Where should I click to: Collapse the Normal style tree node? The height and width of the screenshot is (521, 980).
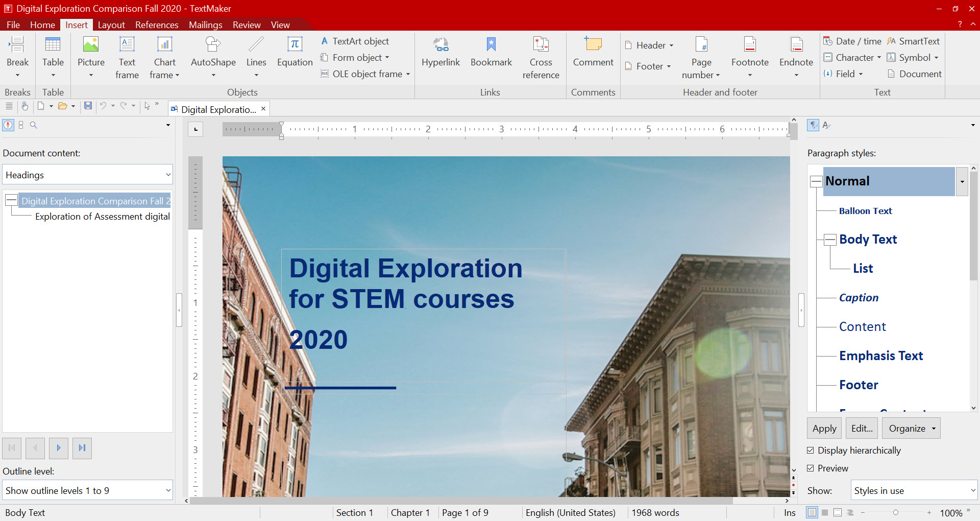point(817,181)
